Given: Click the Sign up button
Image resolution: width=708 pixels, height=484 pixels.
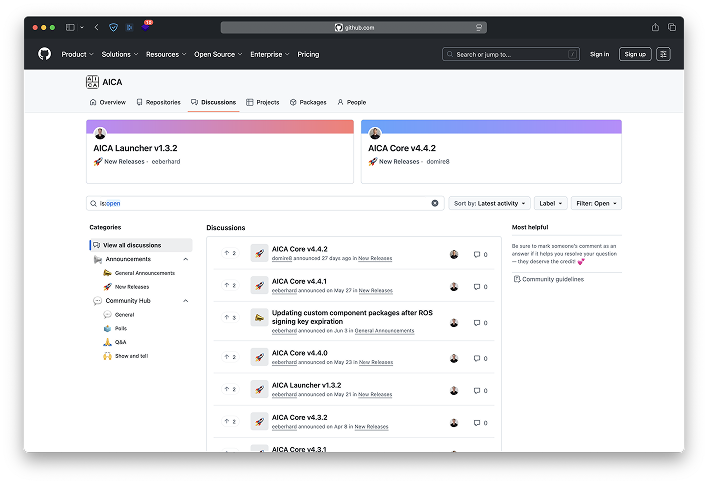Looking at the screenshot, I should tap(634, 54).
